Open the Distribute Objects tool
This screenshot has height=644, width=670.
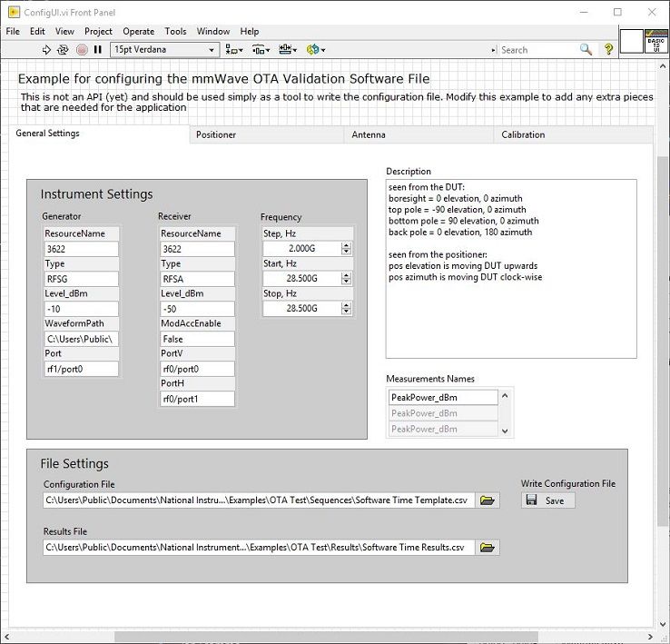[261, 50]
